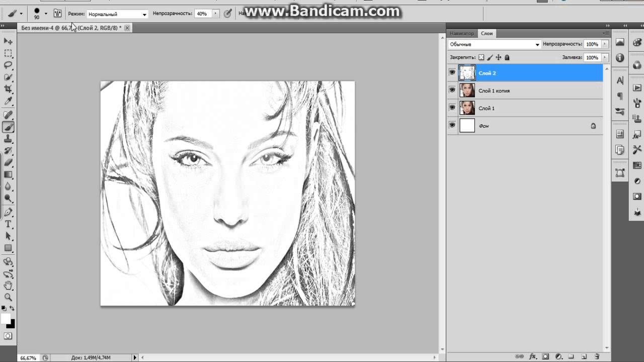Click the switch foreground/background colors arrow

tap(12, 308)
